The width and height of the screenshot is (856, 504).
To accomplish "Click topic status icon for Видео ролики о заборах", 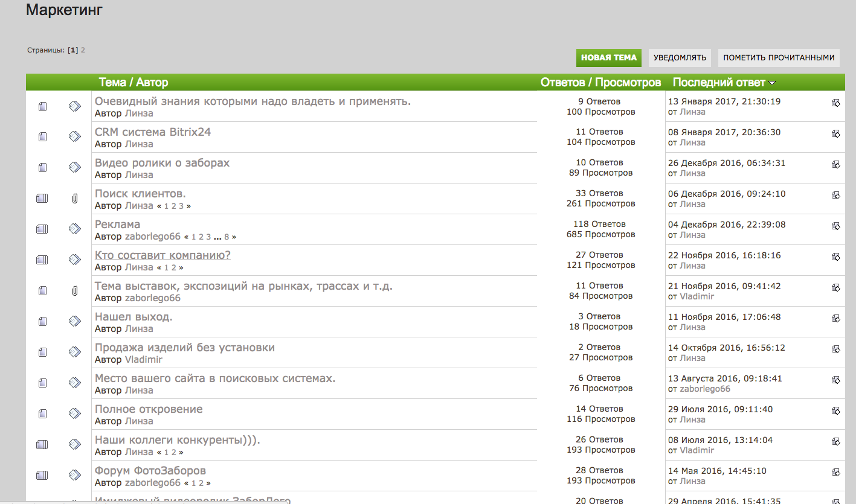I will tap(42, 168).
